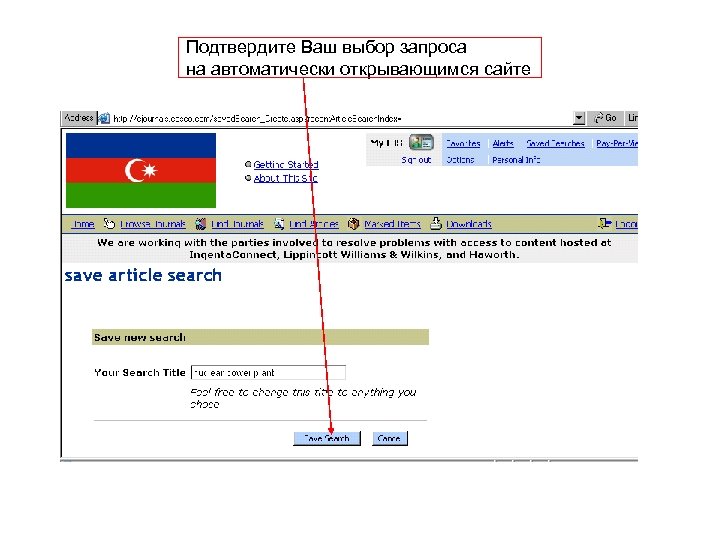This screenshot has width=720, height=540.
Task: Click the Cancel button
Action: point(389,438)
